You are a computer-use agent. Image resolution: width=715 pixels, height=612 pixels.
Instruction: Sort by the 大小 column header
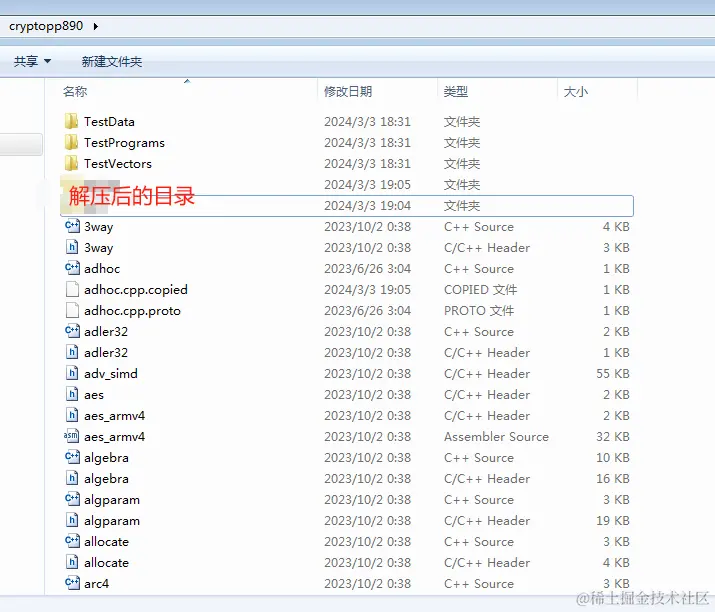(575, 92)
